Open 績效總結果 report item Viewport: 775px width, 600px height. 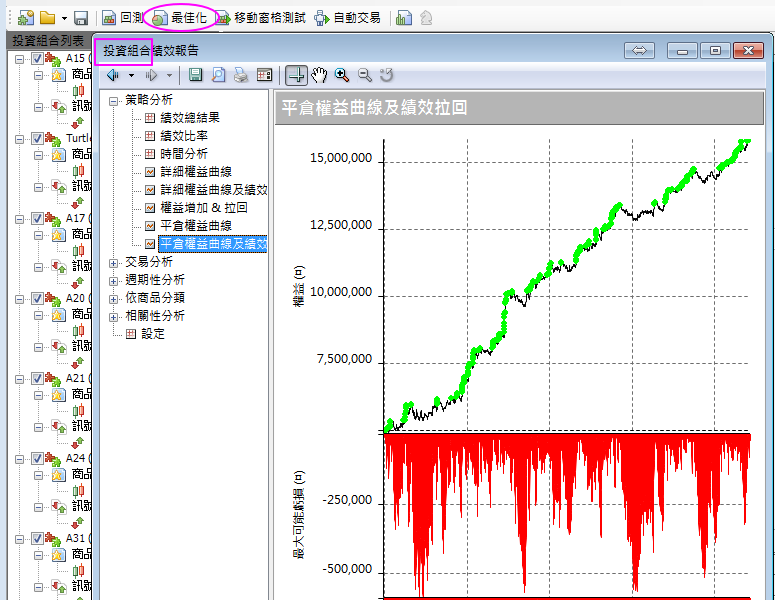coord(190,118)
